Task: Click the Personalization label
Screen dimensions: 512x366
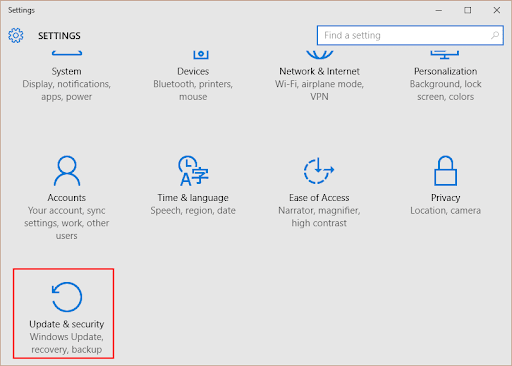Action: (445, 71)
